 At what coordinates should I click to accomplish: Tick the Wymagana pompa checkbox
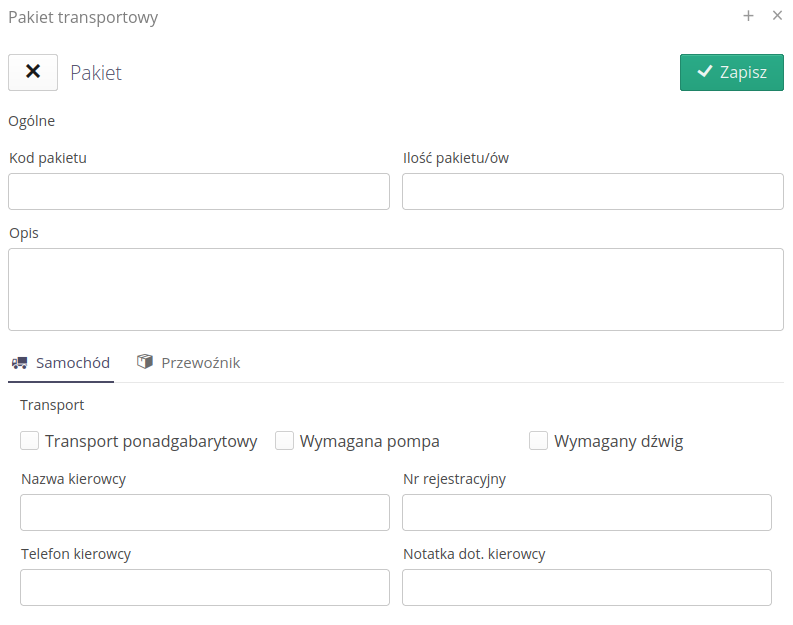(285, 441)
